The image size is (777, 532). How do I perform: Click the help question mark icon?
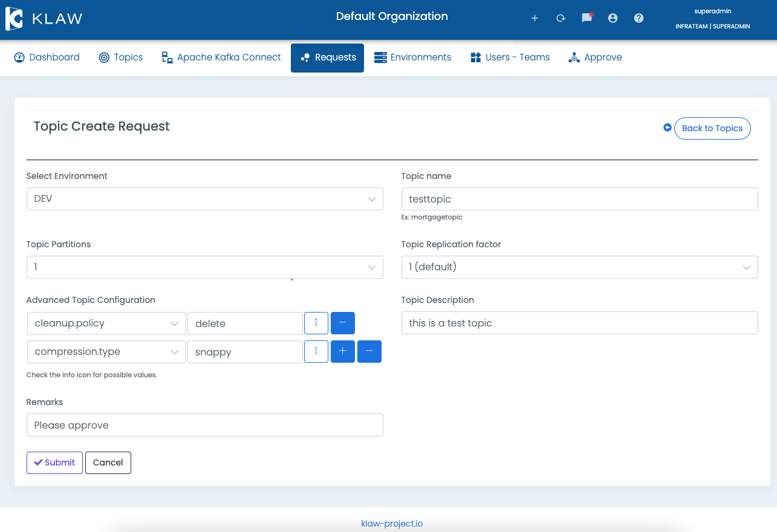pyautogui.click(x=639, y=18)
